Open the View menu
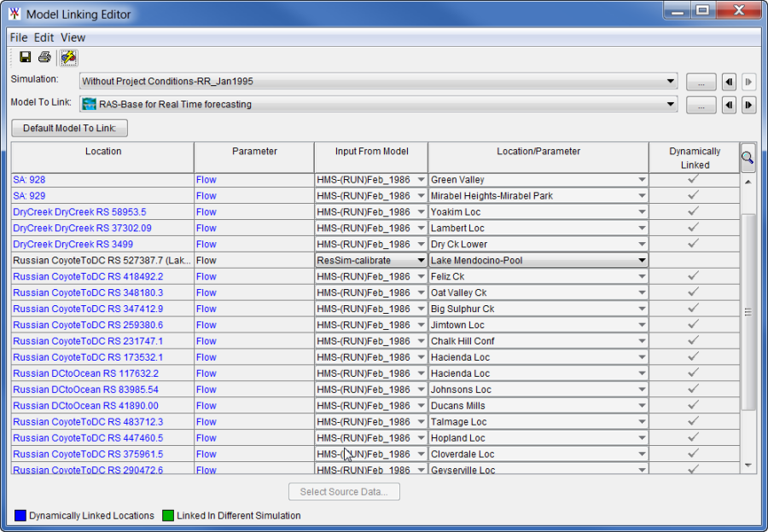 [73, 38]
